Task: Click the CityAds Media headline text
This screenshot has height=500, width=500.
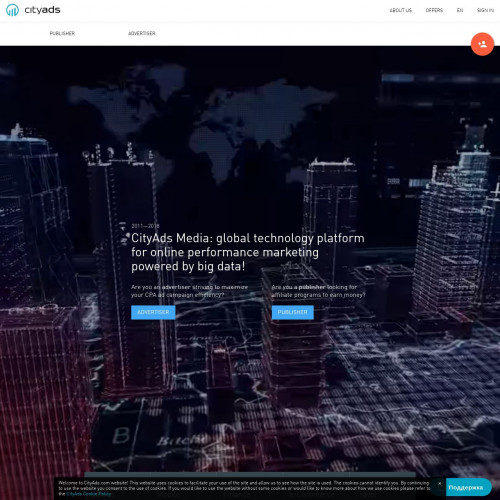Action: [x=248, y=252]
